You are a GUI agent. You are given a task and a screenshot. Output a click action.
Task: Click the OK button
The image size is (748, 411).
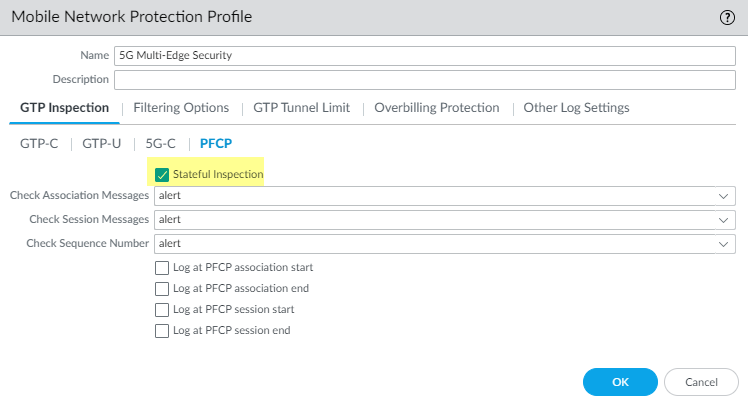click(x=620, y=382)
